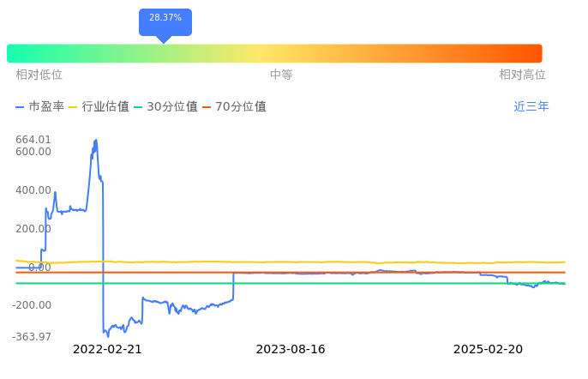Toggle the 行业估值 legend series
The width and height of the screenshot is (588, 379).
pos(99,107)
